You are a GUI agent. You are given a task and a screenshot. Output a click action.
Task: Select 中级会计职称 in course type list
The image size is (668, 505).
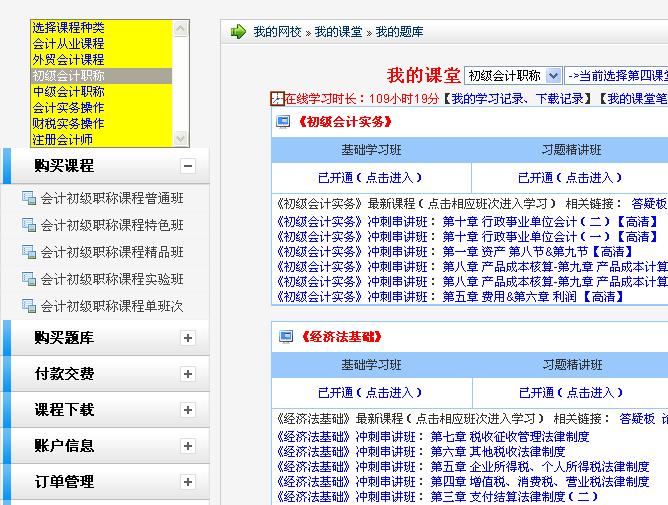point(68,92)
